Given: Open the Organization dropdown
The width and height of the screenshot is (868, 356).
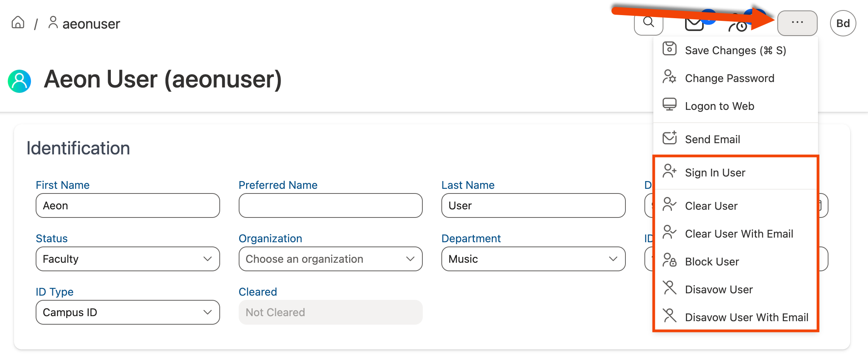Looking at the screenshot, I should [x=330, y=259].
